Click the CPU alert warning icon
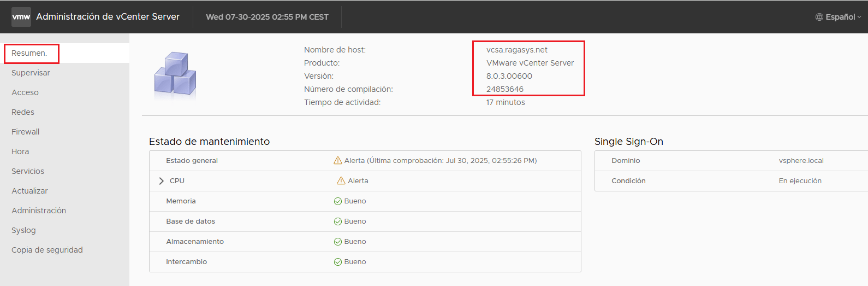The width and height of the screenshot is (868, 286). pyautogui.click(x=341, y=181)
